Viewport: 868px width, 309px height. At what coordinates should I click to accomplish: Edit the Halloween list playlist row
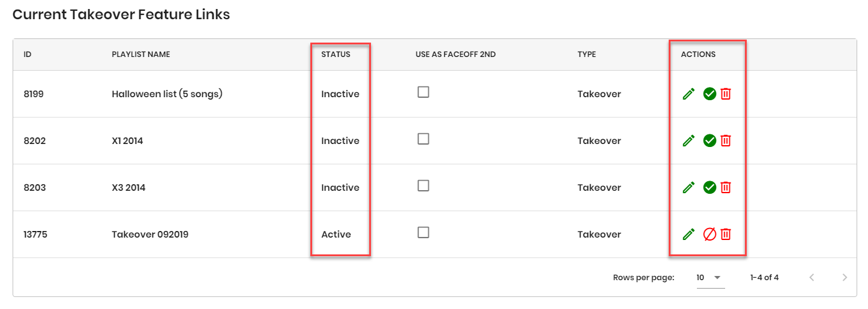coord(689,94)
